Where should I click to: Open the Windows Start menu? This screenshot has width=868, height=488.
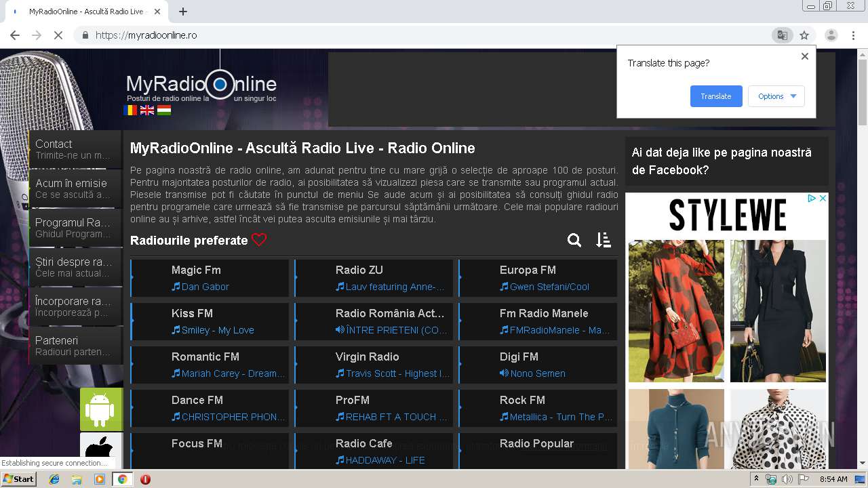pyautogui.click(x=19, y=479)
